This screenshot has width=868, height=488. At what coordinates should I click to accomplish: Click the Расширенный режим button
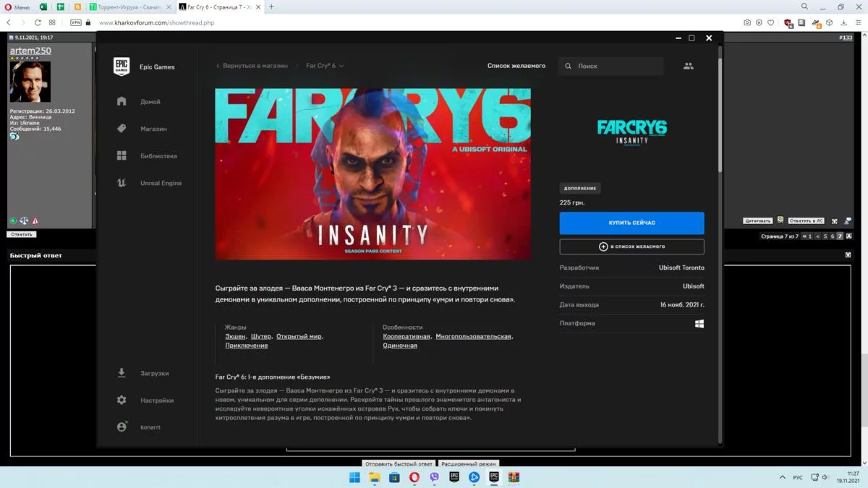point(469,464)
